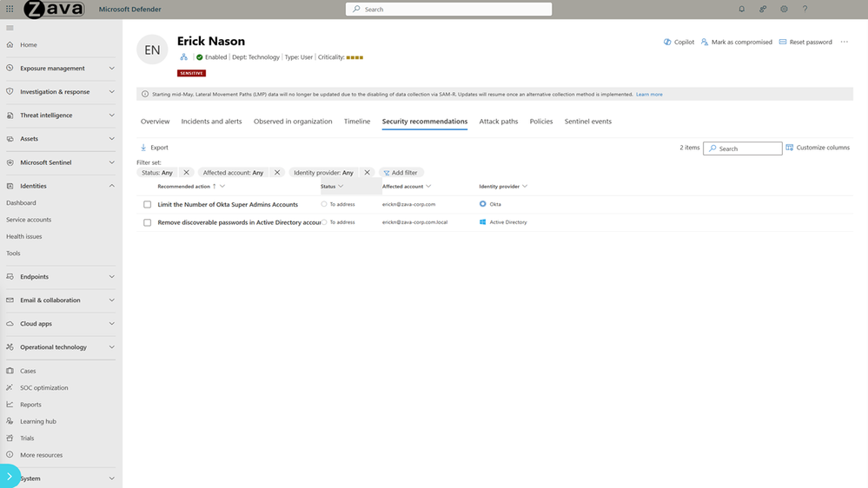The image size is (868, 488).
Task: Remove the Affected account: Any filter
Action: click(x=277, y=173)
